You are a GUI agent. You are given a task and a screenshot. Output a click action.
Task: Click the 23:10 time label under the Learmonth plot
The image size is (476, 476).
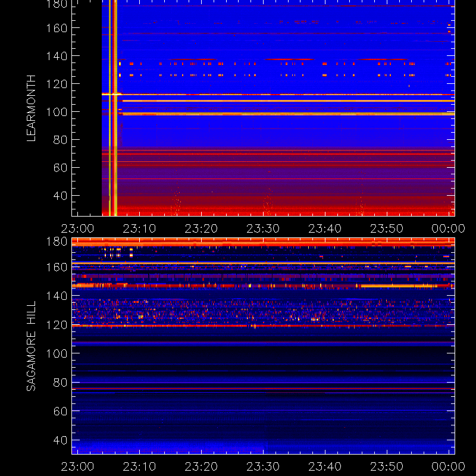tap(139, 228)
